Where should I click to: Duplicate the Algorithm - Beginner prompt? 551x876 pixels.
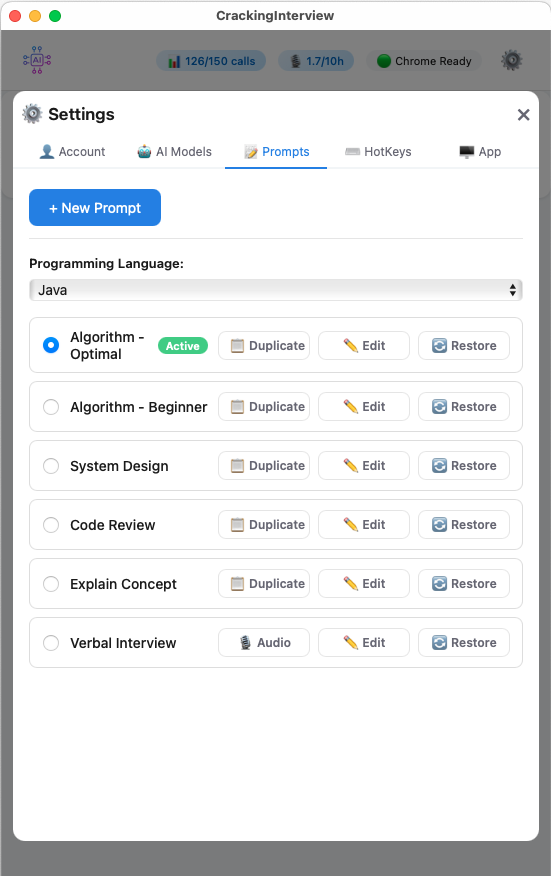264,407
